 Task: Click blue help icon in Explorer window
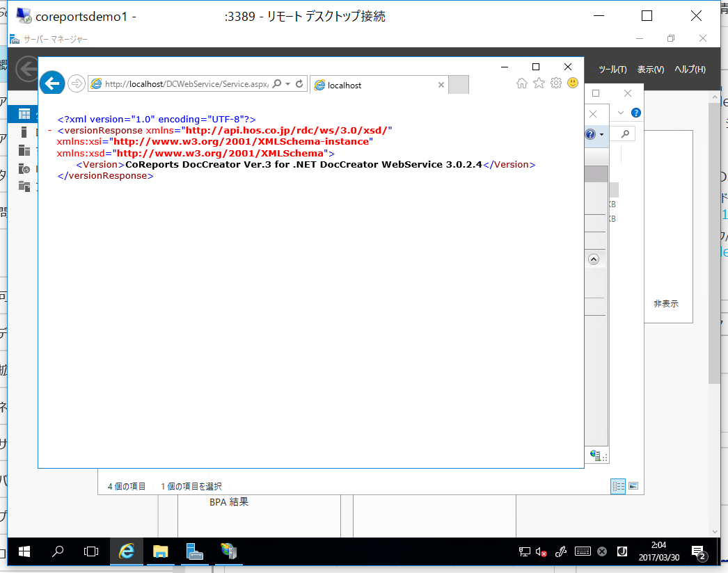(x=636, y=113)
